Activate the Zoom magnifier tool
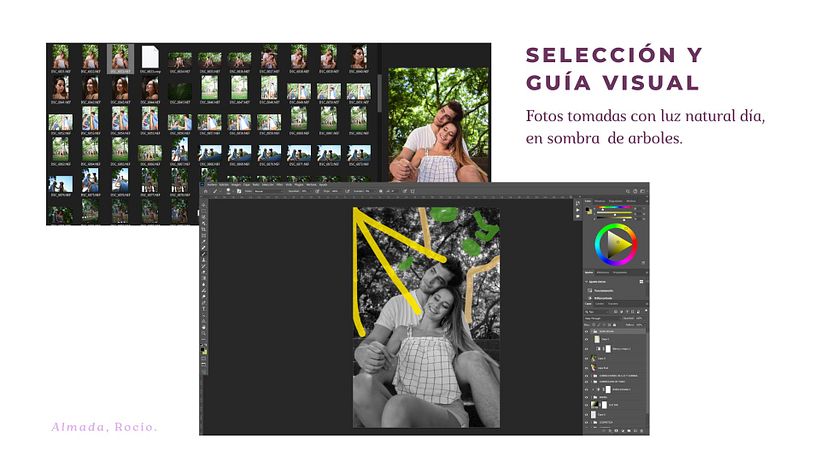Viewport: 820px width, 461px height. pos(204,334)
